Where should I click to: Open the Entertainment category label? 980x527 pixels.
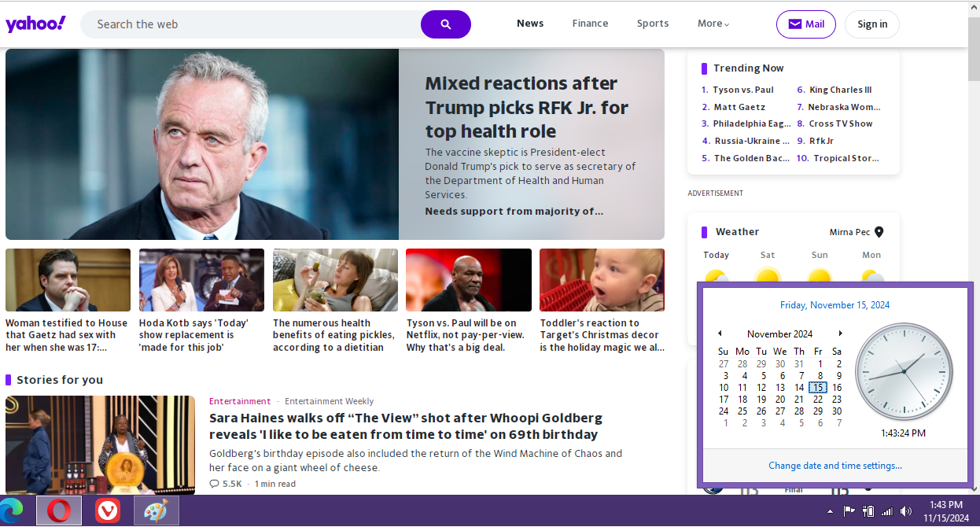point(240,401)
